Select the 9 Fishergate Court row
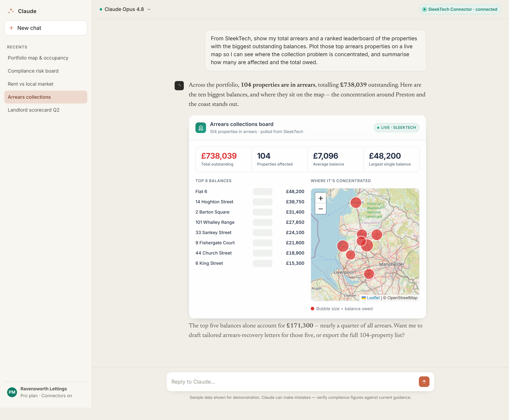The width and height of the screenshot is (509, 420). (250, 243)
